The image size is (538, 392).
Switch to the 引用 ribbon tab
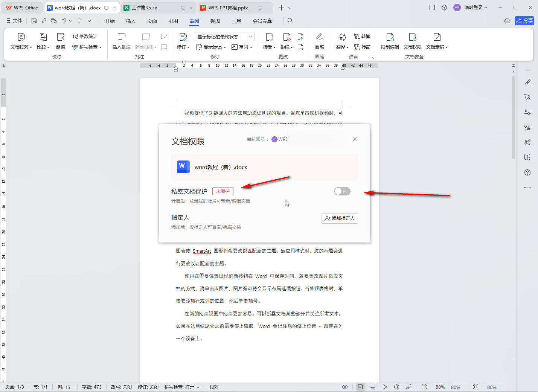pos(173,21)
